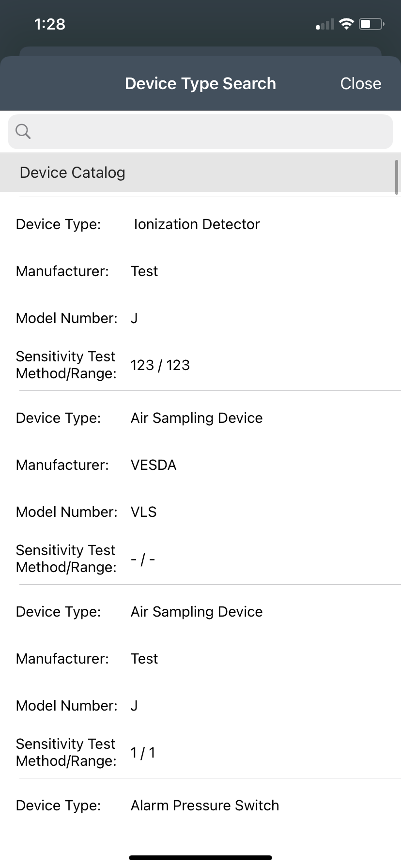
Task: Click the vertical scrollbar handle
Action: tap(397, 177)
